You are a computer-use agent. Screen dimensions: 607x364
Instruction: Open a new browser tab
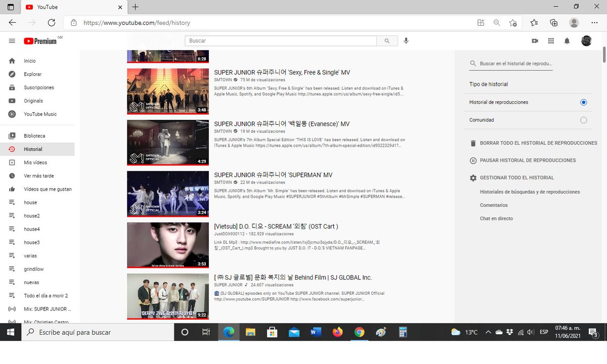136,7
